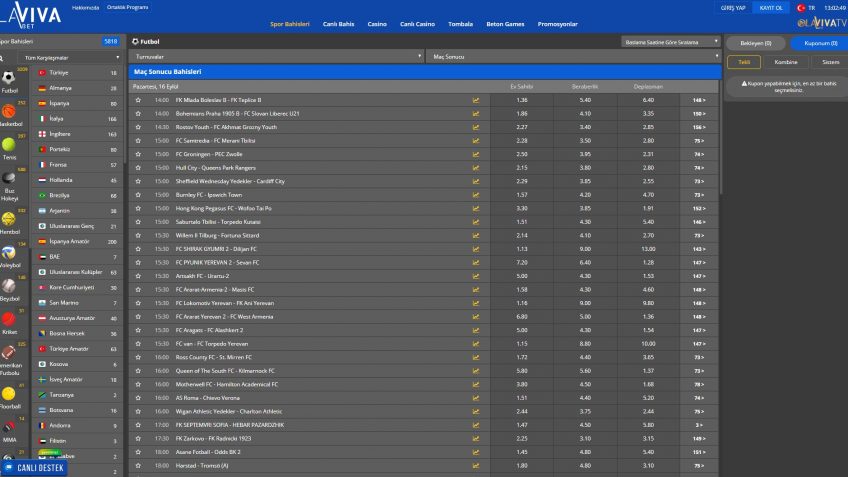The image size is (848, 477).
Task: Select Hollanda in the country list
Action: tap(77, 180)
